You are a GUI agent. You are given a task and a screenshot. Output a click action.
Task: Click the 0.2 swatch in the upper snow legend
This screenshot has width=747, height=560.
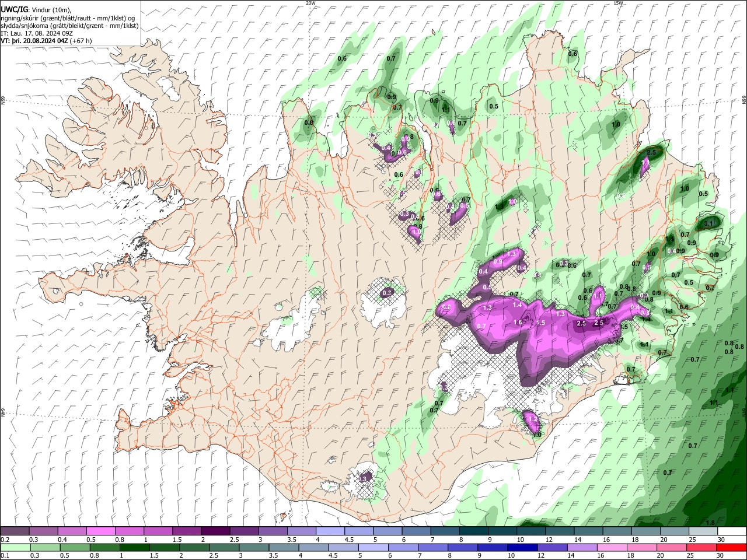click(x=15, y=531)
